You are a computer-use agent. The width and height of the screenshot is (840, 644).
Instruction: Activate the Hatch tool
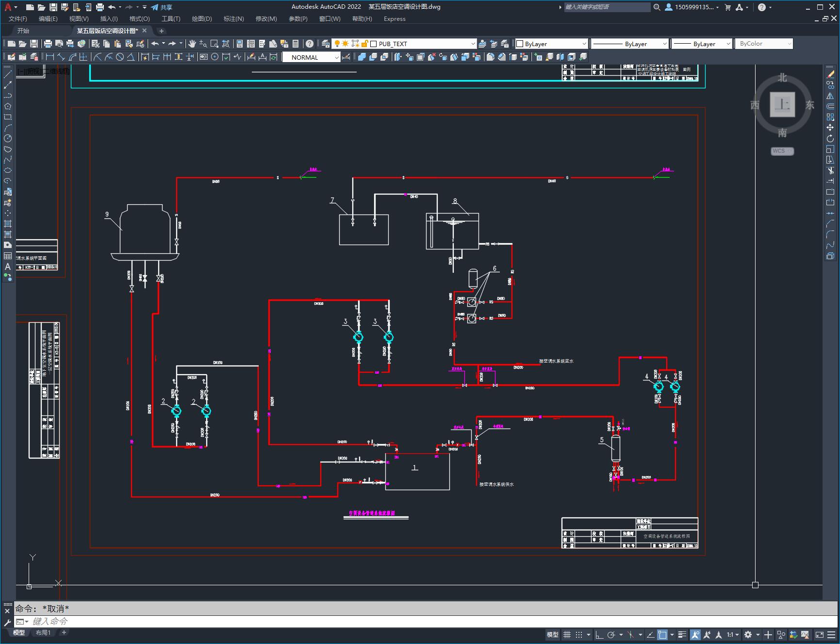[8, 224]
